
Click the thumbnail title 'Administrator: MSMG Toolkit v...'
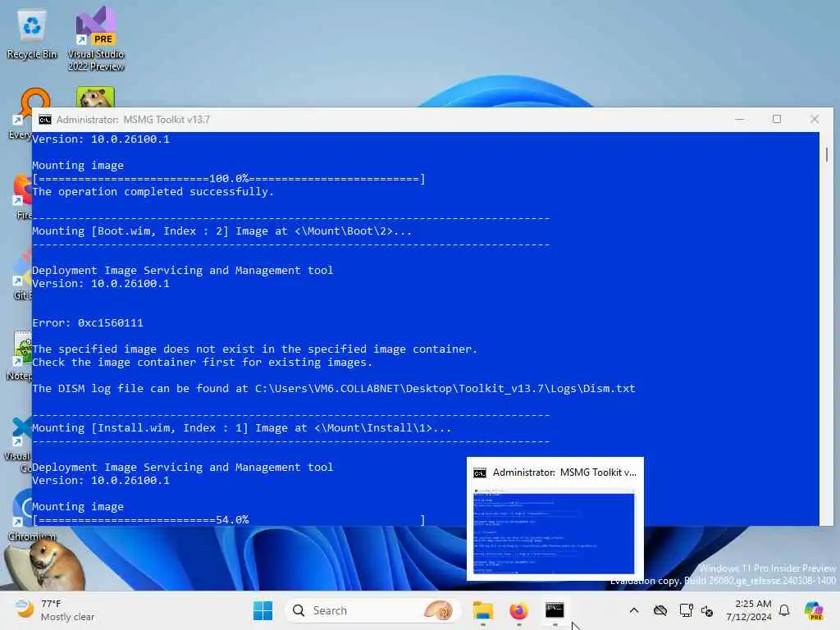(x=564, y=472)
